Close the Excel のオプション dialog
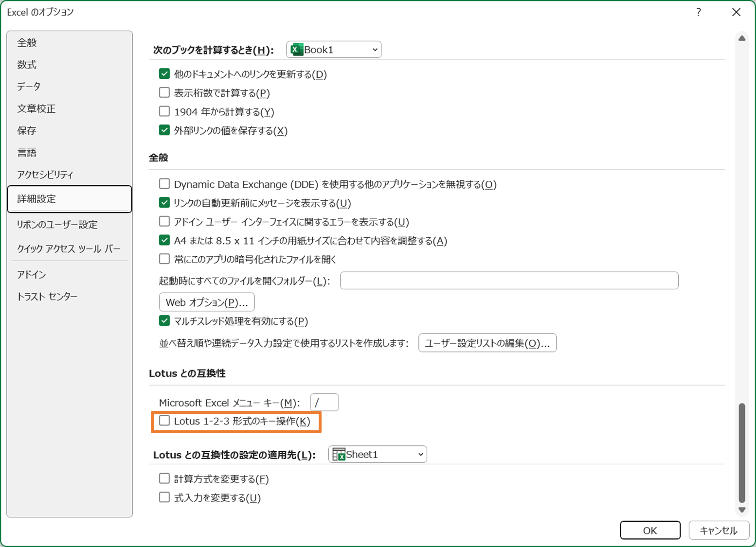Screen dimensions: 756x547 pos(737,12)
